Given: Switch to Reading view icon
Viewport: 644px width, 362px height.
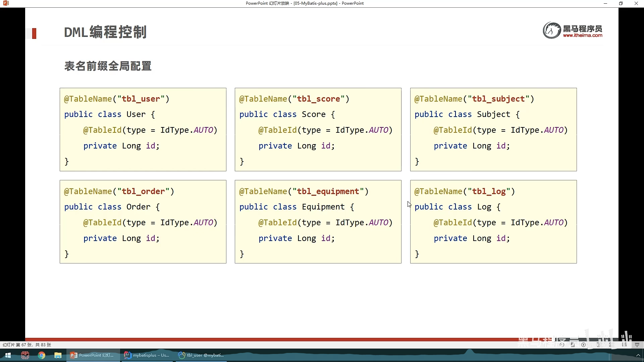Looking at the screenshot, I should [624, 345].
